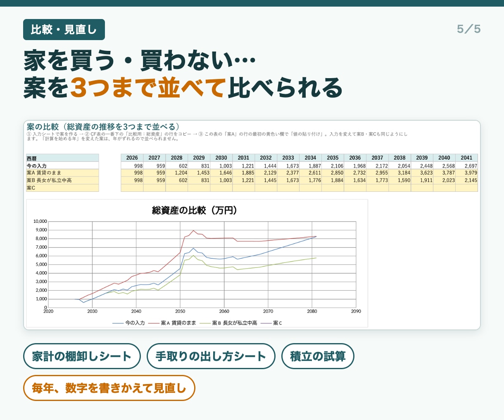Select 今の入力 value 2,697 under 2041

[x=467, y=166]
